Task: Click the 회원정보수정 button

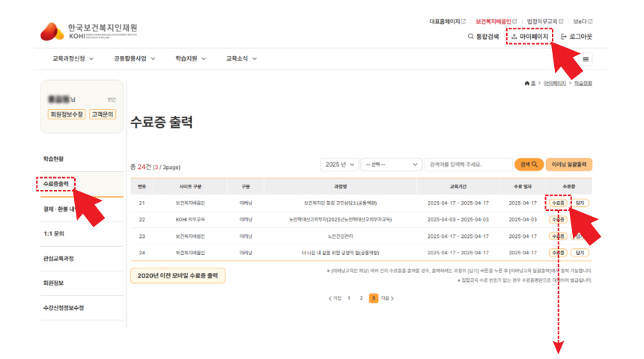Action: 67,114
